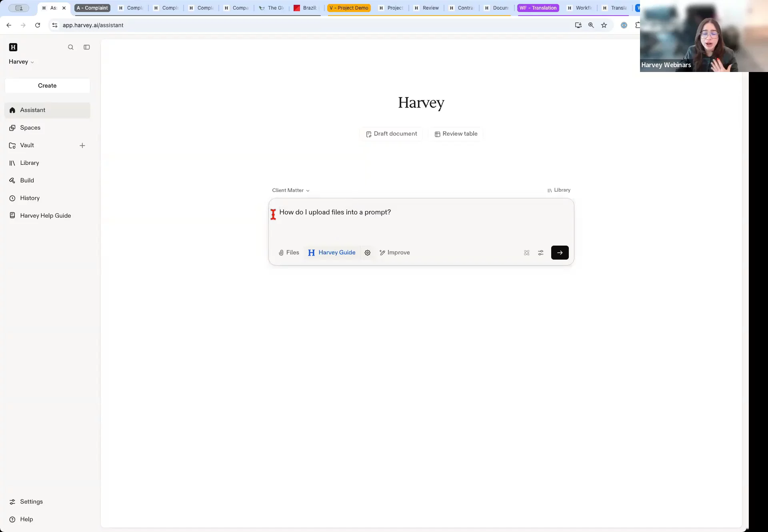This screenshot has width=768, height=532.
Task: Switch to the WF - Translation tab group
Action: pyautogui.click(x=538, y=8)
